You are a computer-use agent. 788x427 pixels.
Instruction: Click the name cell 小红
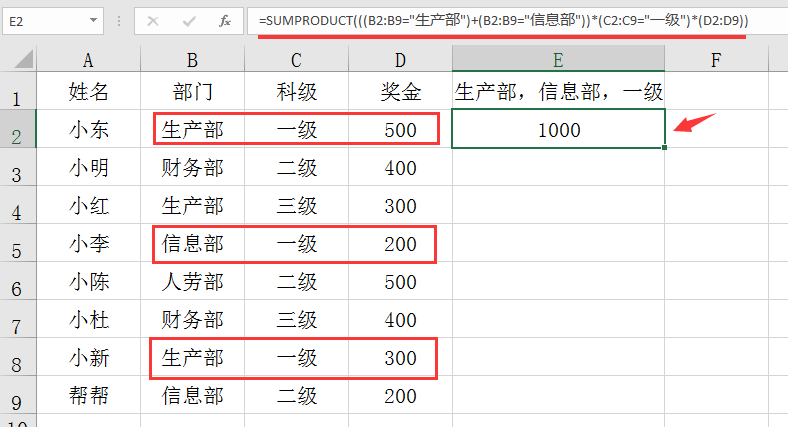click(88, 205)
